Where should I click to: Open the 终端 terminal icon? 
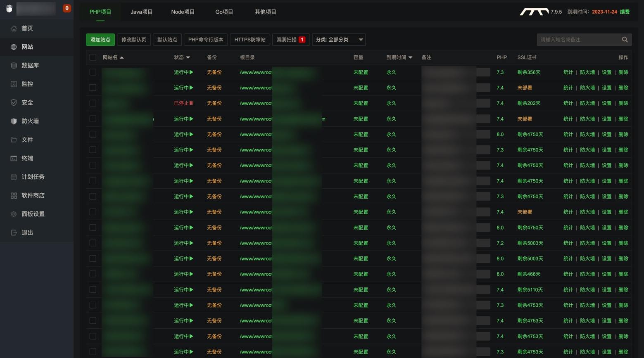[14, 159]
